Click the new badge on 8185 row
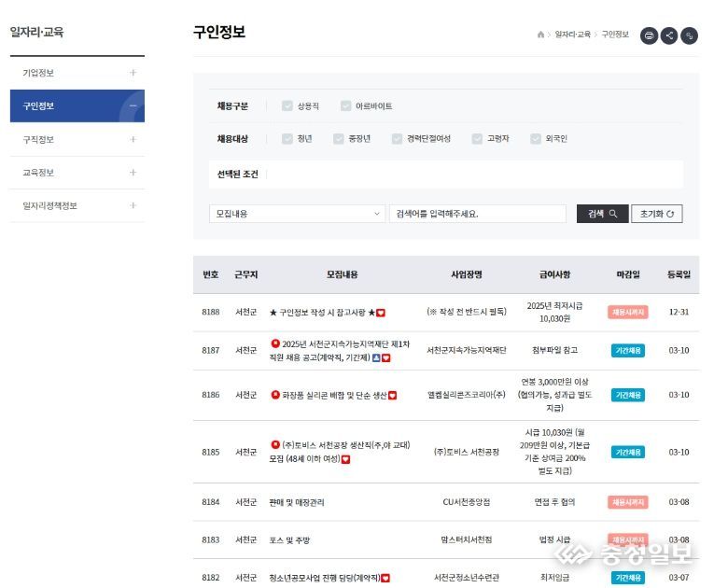This screenshot has width=714, height=588. (x=275, y=444)
